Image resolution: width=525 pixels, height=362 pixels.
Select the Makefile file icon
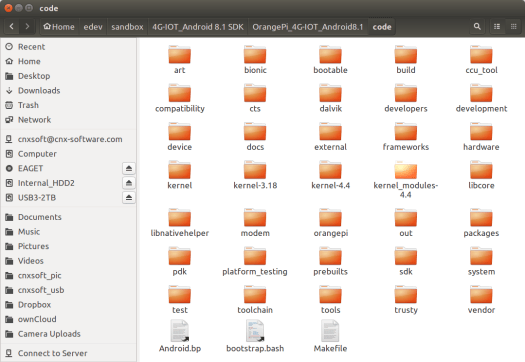coord(330,331)
